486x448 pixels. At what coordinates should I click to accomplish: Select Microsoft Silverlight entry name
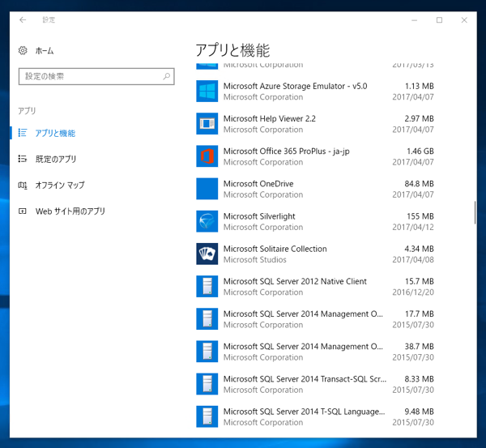point(259,216)
